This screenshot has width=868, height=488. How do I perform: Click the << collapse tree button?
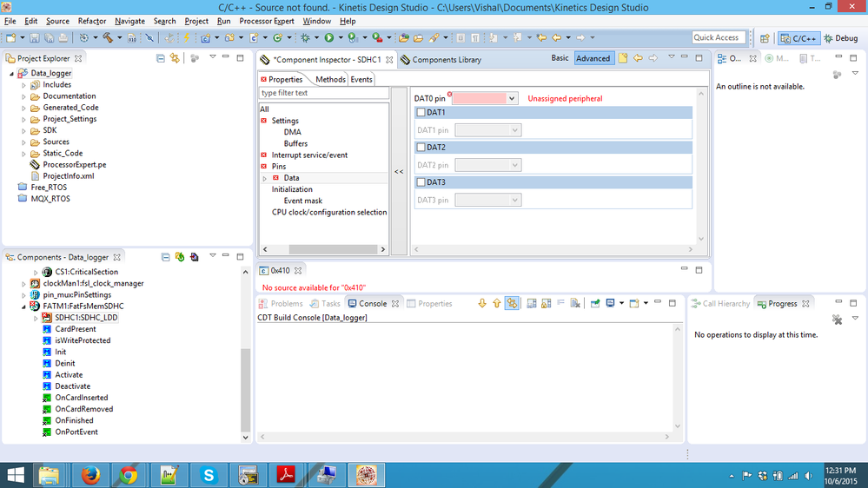tap(399, 172)
